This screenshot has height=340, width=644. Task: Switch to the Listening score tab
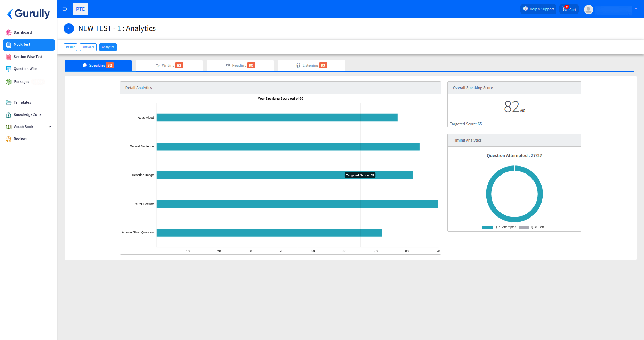[311, 66]
